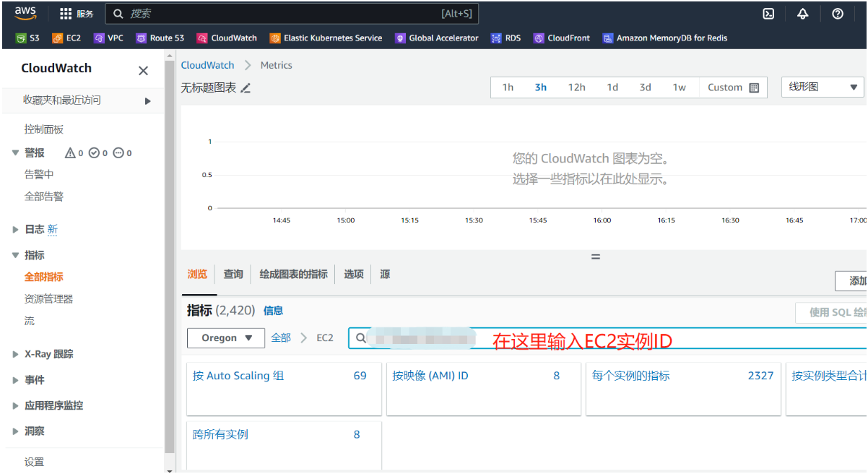The width and height of the screenshot is (868, 474).
Task: Select the 1h time range
Action: click(x=508, y=87)
